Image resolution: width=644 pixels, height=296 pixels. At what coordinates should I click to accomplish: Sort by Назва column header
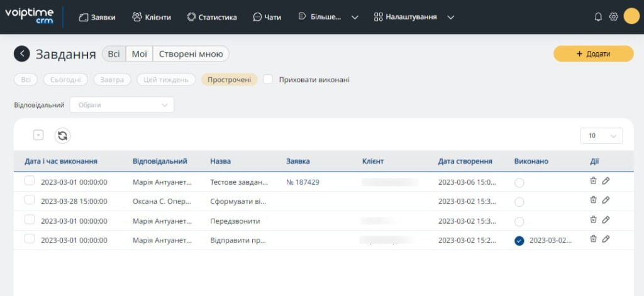pyautogui.click(x=221, y=162)
